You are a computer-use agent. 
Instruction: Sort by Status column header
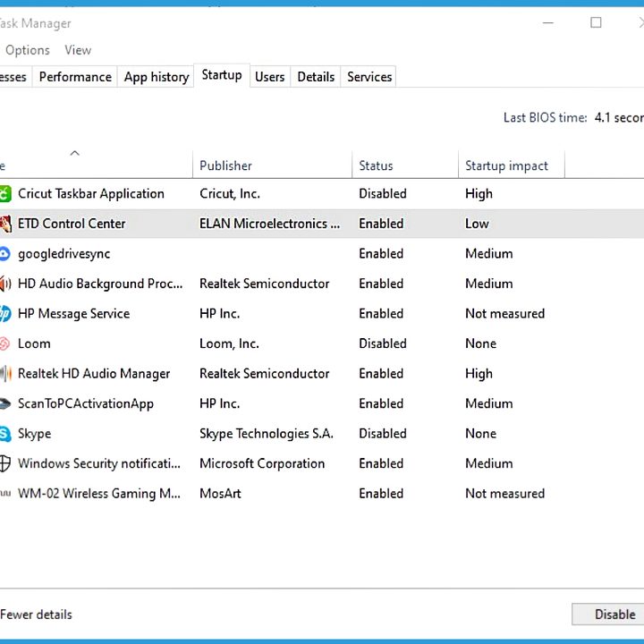coord(405,165)
